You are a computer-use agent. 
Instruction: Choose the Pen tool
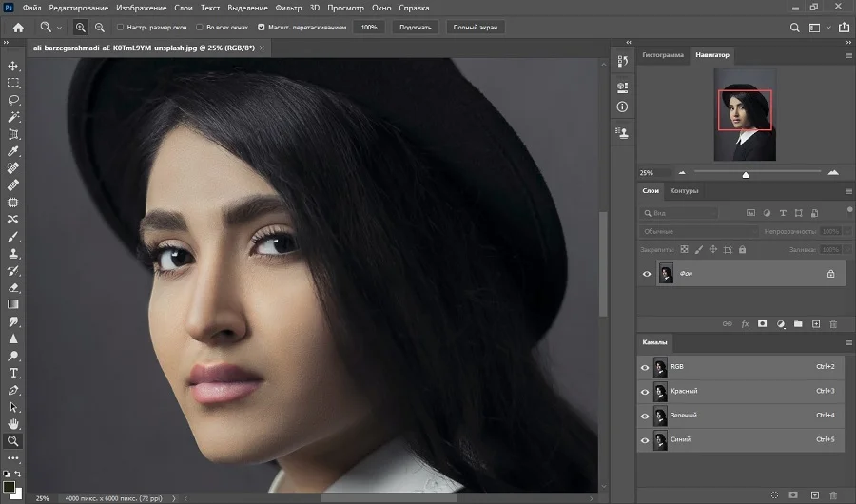[13, 390]
